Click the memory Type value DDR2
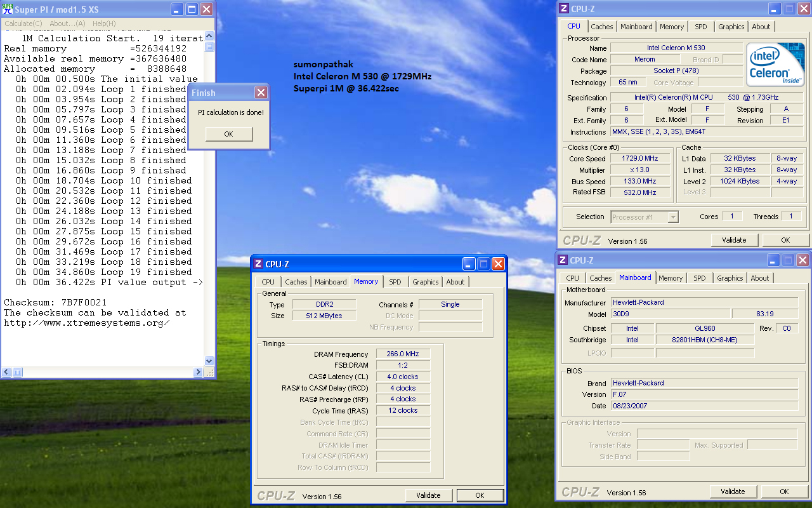This screenshot has height=508, width=812. click(324, 305)
